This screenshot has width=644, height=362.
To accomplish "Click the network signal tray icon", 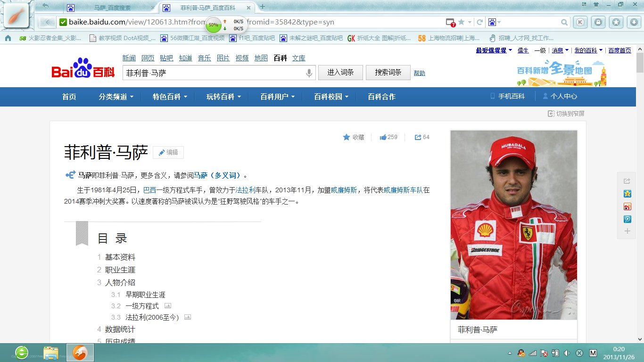I will [x=533, y=353].
